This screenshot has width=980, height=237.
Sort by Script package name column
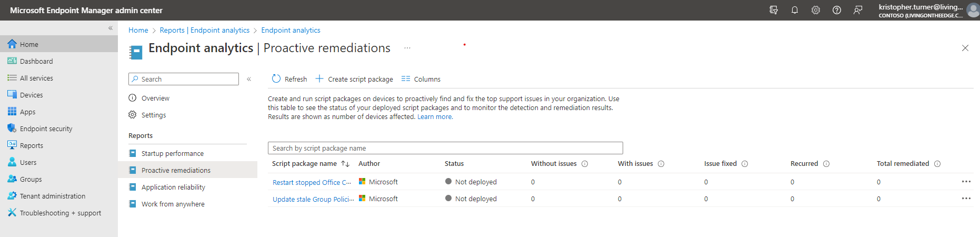305,164
